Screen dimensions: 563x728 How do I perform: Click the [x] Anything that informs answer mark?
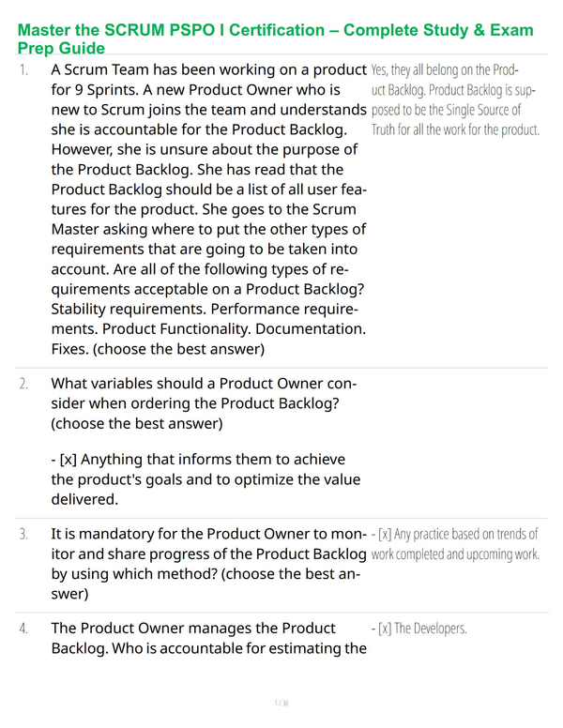68,459
